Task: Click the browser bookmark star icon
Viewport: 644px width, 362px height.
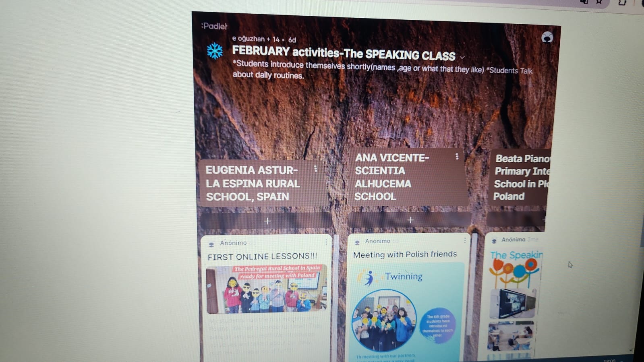Action: click(x=599, y=2)
